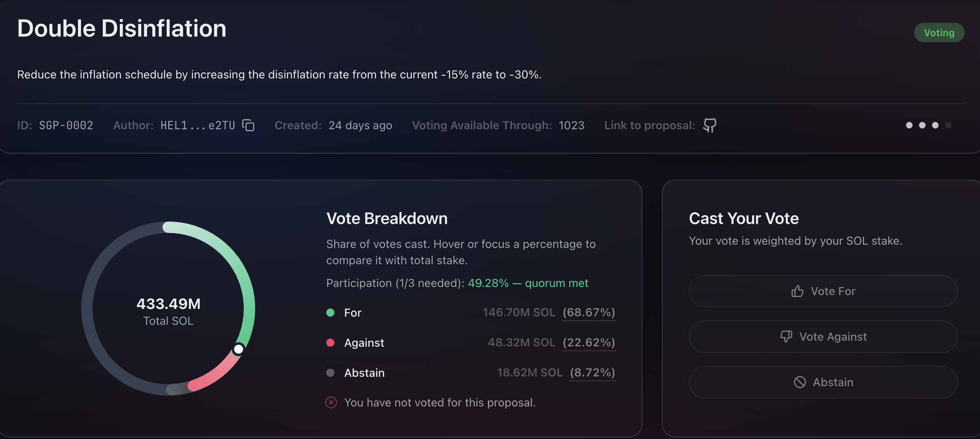Click the Vote Against button
The height and width of the screenshot is (439, 980).
click(x=823, y=337)
